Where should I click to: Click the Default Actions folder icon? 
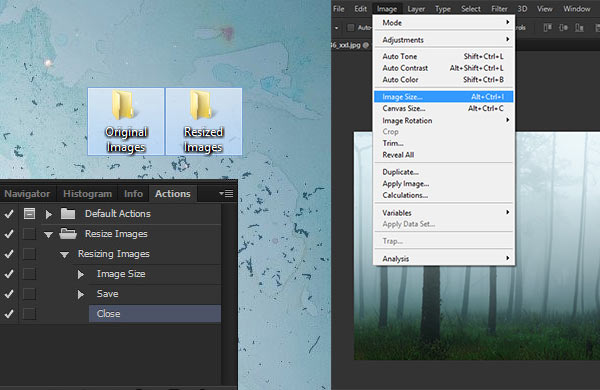pyautogui.click(x=68, y=214)
